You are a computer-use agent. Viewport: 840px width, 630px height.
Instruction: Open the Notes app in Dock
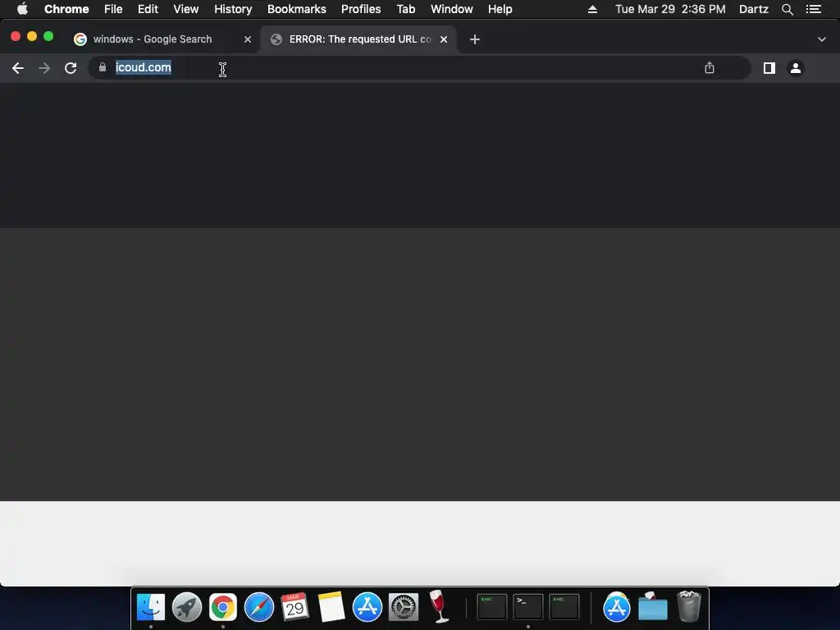tap(331, 607)
